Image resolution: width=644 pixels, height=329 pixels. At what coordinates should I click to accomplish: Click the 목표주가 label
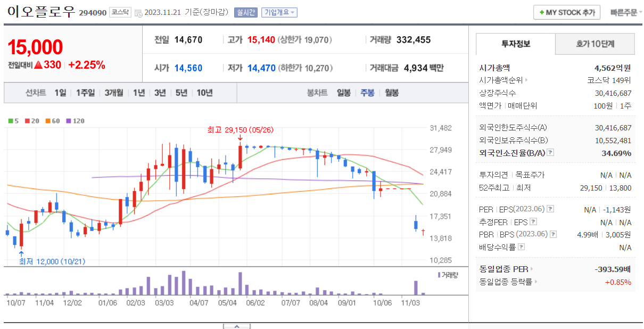coord(530,175)
